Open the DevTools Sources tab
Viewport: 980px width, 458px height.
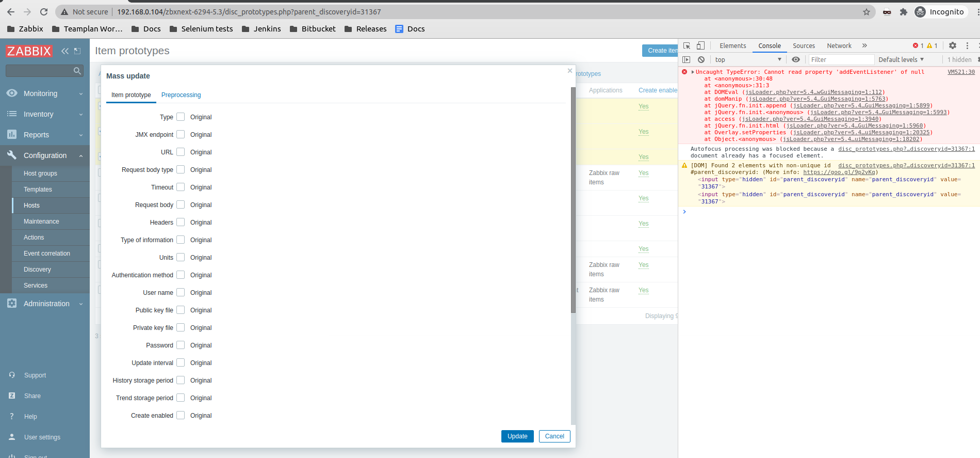tap(804, 46)
